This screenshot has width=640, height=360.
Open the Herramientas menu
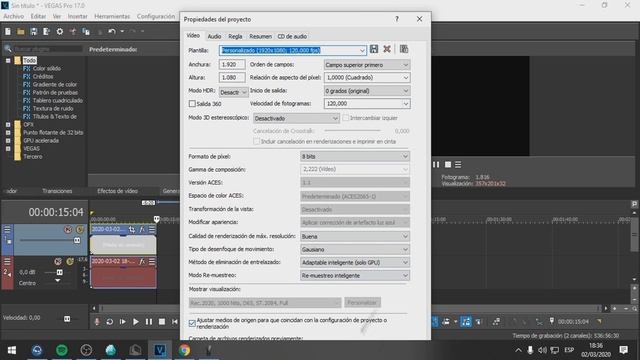coord(112,16)
